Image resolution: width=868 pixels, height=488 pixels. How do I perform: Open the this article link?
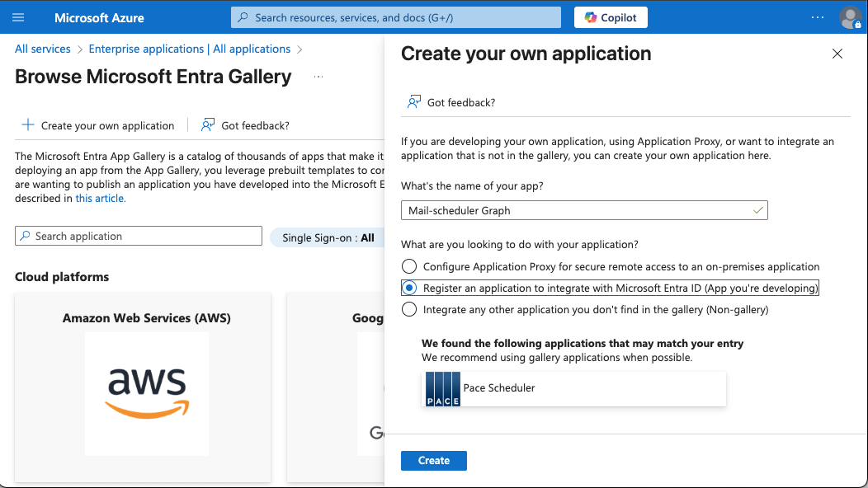click(x=100, y=198)
